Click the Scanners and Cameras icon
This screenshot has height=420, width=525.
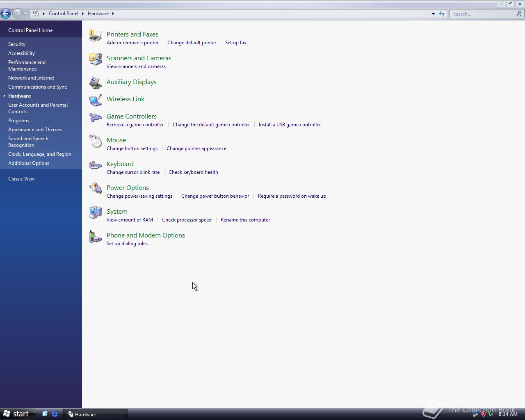coord(96,59)
